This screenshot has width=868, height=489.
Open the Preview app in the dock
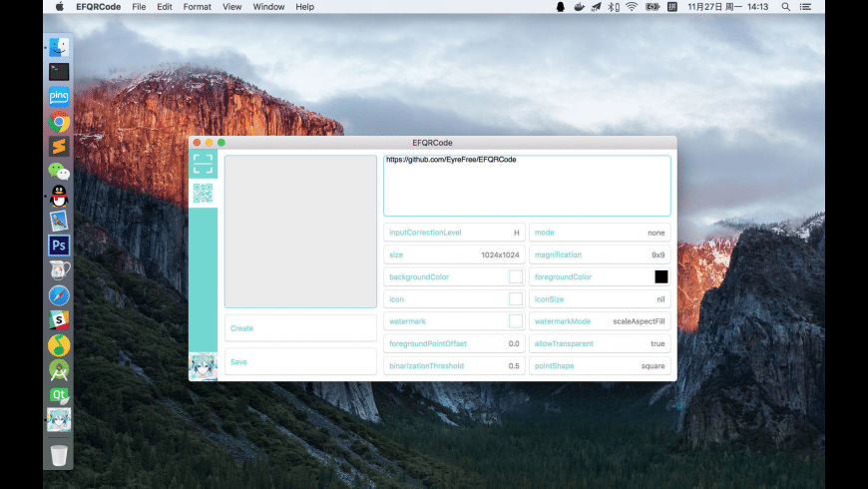tap(59, 221)
